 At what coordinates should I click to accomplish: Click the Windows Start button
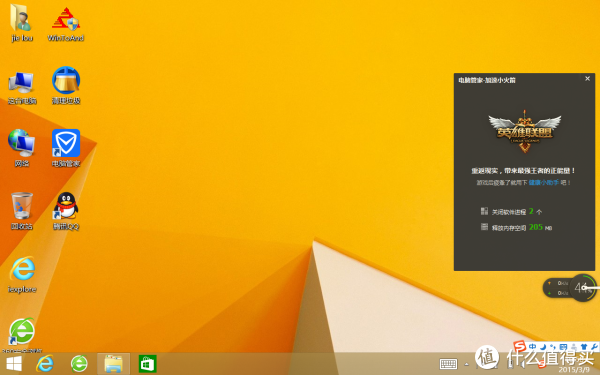pyautogui.click(x=14, y=364)
